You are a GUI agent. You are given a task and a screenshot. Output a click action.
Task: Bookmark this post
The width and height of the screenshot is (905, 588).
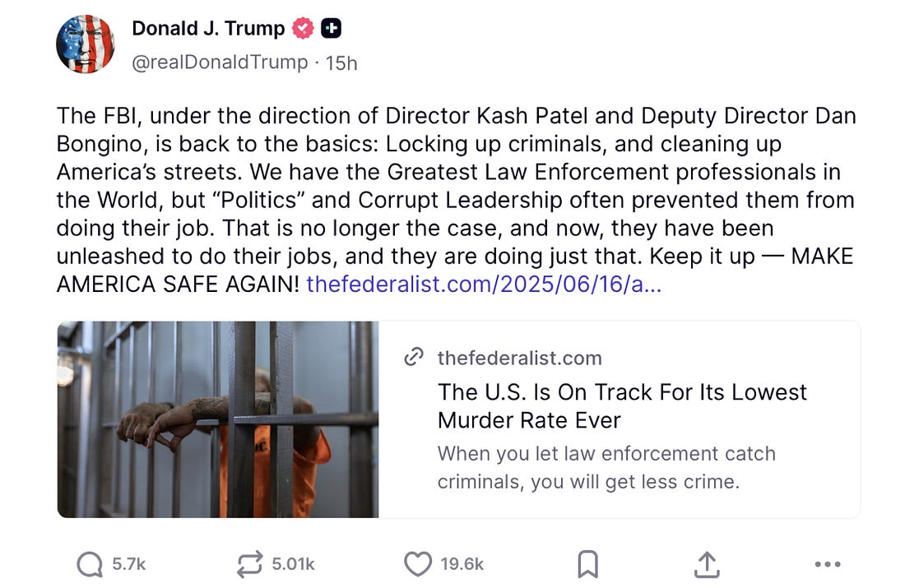coord(587,564)
